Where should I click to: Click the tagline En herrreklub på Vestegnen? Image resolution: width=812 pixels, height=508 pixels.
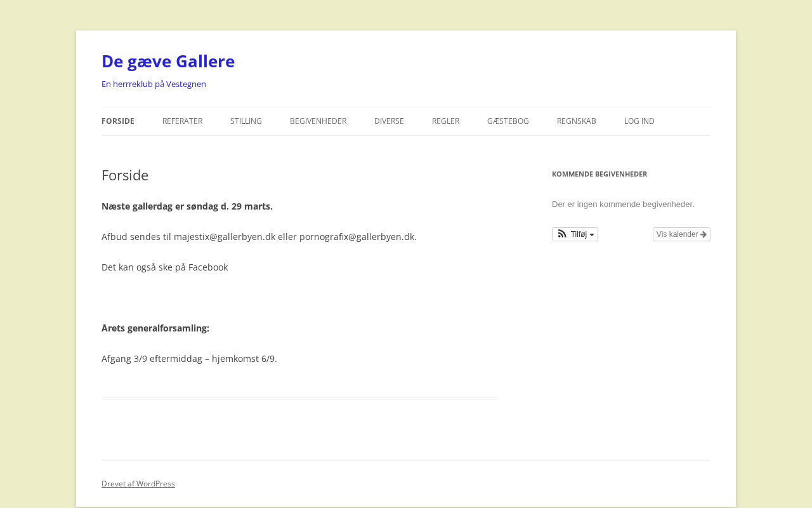point(154,84)
